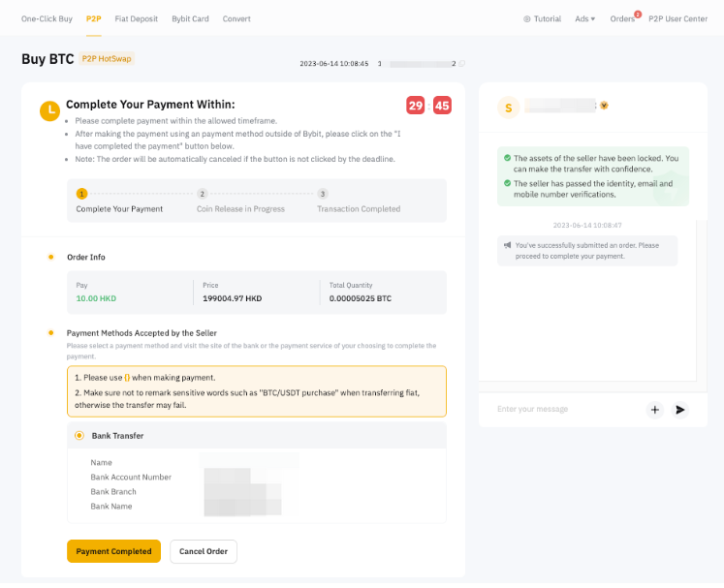724x588 pixels.
Task: Open P2P User Center
Action: pyautogui.click(x=677, y=19)
